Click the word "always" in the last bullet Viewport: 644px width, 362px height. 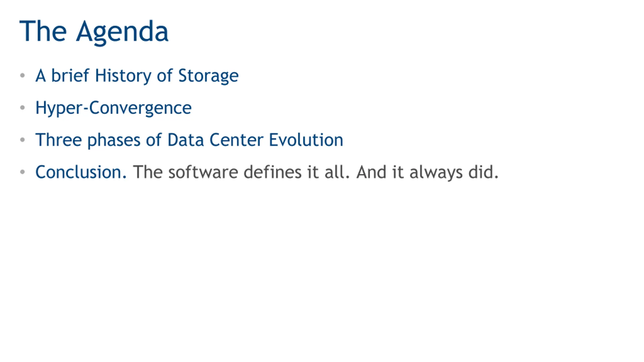tap(436, 173)
